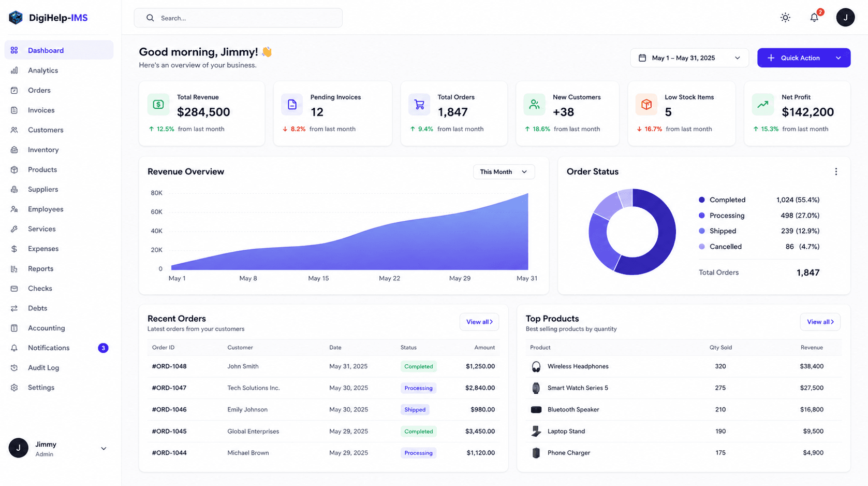Click the Processing legend color dot
The image size is (868, 486).
point(702,216)
